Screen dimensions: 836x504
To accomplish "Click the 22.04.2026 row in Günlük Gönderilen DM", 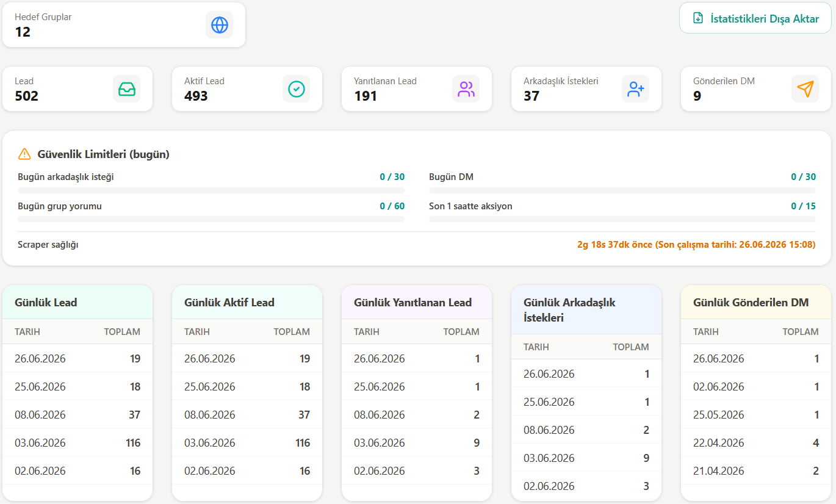I will click(756, 443).
